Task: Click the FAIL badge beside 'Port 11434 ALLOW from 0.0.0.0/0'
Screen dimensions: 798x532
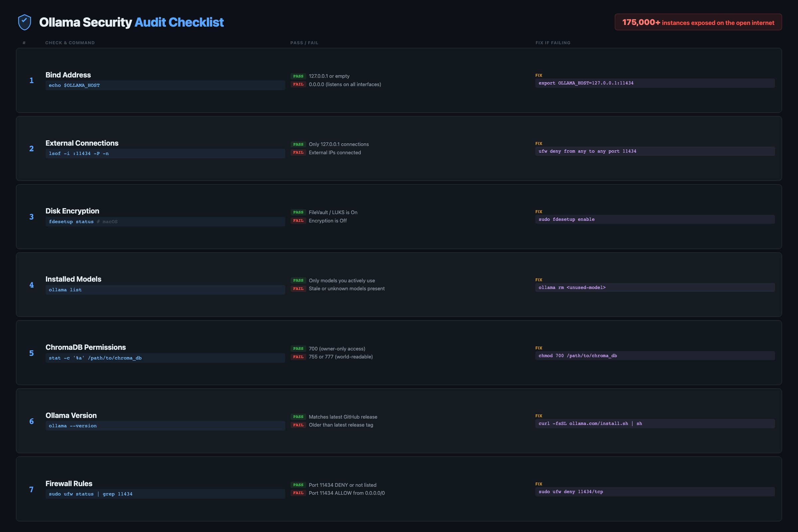Action: click(x=298, y=493)
